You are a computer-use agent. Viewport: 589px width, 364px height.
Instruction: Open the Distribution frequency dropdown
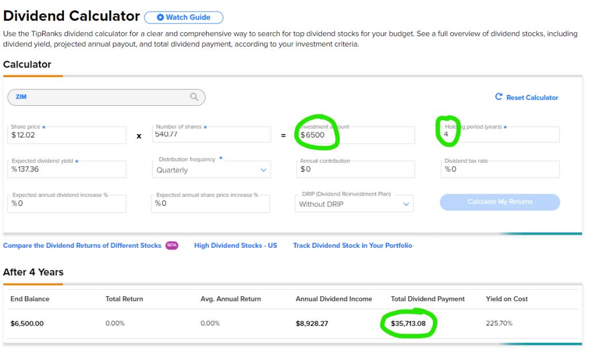coord(212,170)
